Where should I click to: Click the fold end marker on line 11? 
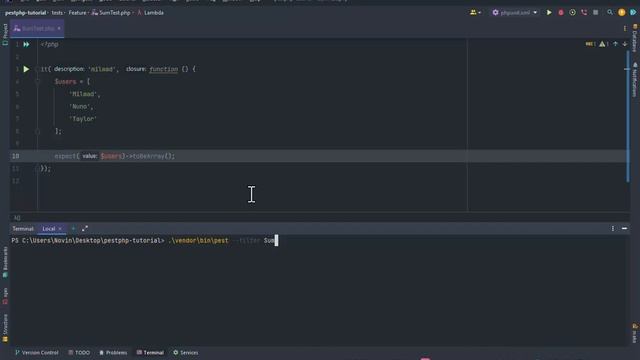click(37, 168)
